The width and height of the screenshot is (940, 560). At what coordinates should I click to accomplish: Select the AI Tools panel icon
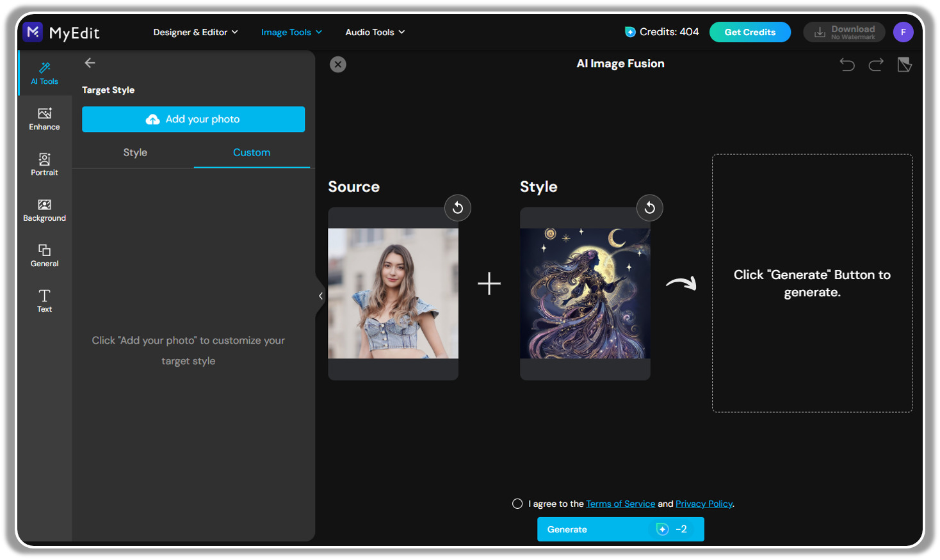coord(44,72)
